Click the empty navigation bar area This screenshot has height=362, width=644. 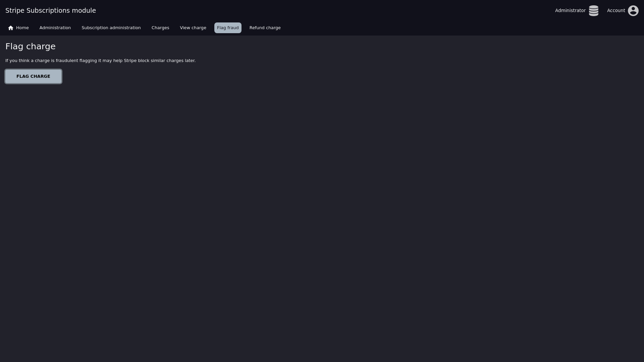tap(463, 28)
